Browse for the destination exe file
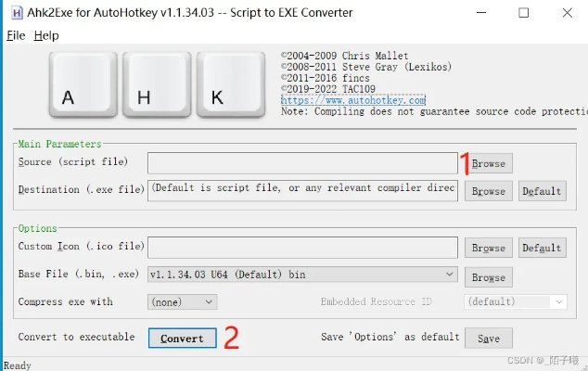This screenshot has width=588, height=371. point(488,191)
